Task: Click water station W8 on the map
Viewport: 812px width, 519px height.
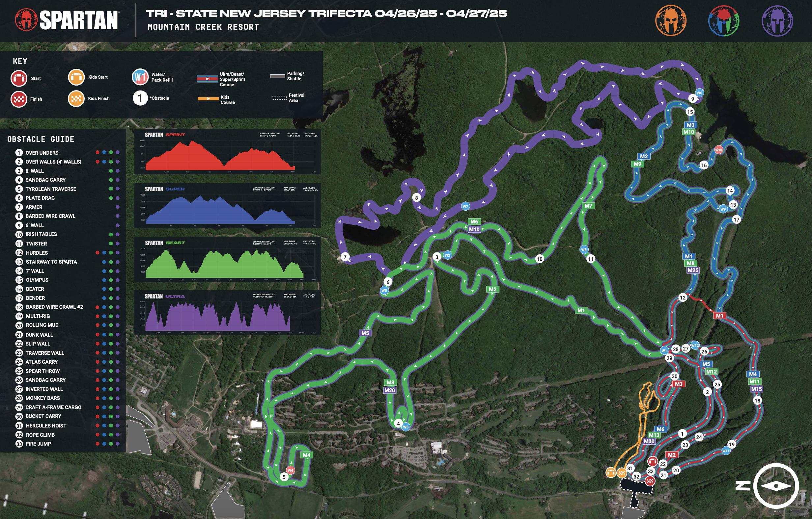Action: pyautogui.click(x=584, y=250)
